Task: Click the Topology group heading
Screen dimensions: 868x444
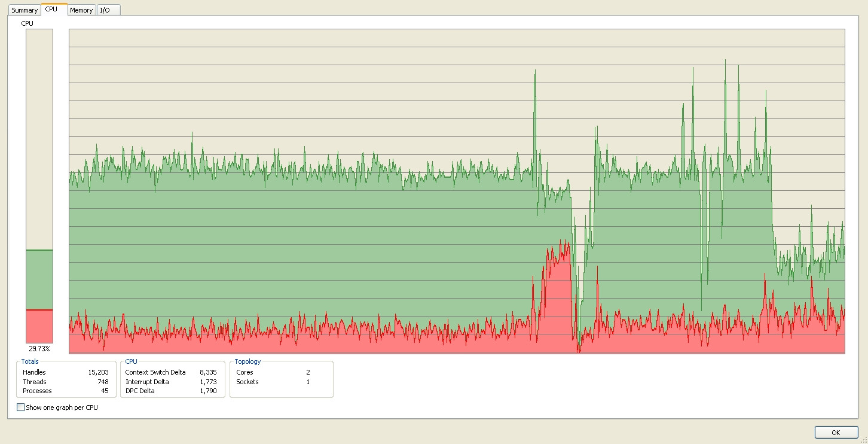Action: click(x=247, y=361)
